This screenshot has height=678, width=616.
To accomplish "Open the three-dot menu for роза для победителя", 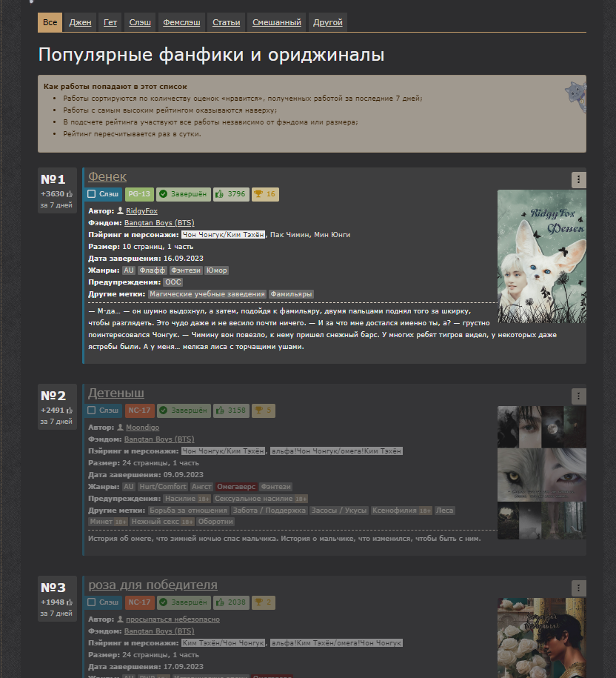I will [578, 588].
